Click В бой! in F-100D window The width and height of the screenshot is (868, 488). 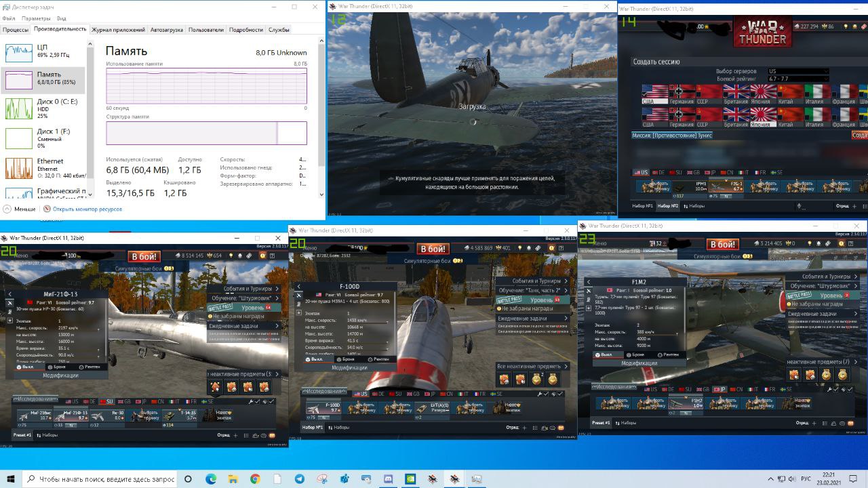click(433, 249)
